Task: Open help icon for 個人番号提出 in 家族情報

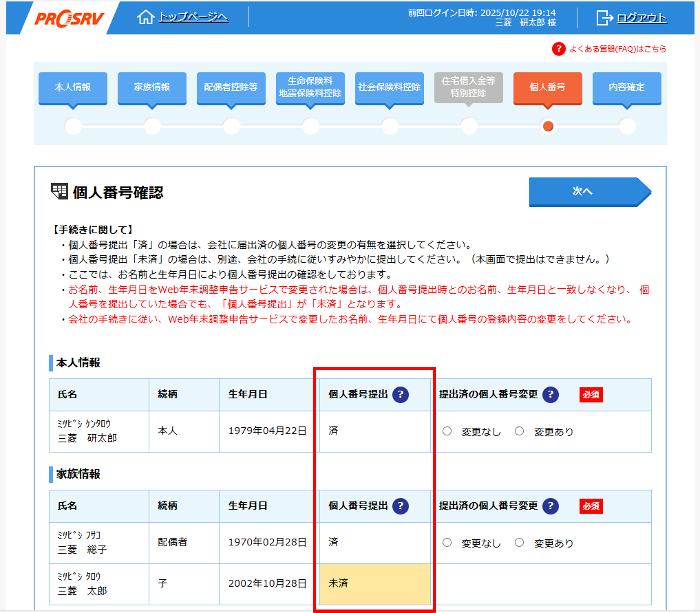Action: 400,506
